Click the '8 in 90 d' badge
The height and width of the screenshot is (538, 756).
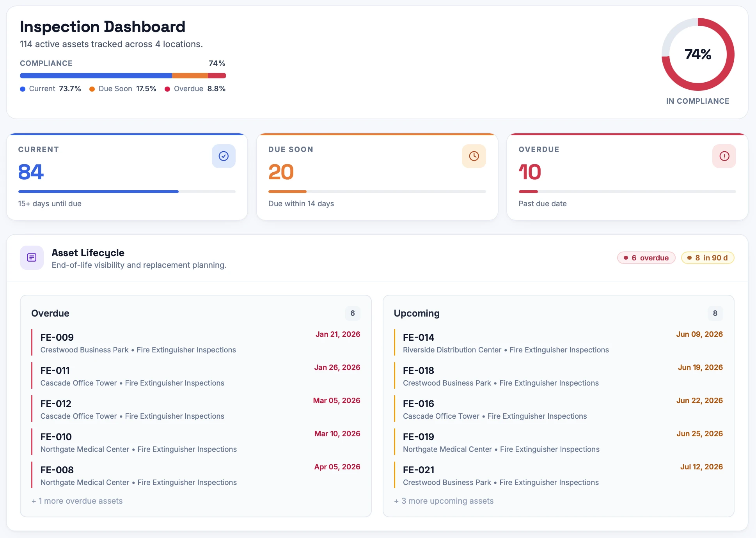click(x=708, y=258)
